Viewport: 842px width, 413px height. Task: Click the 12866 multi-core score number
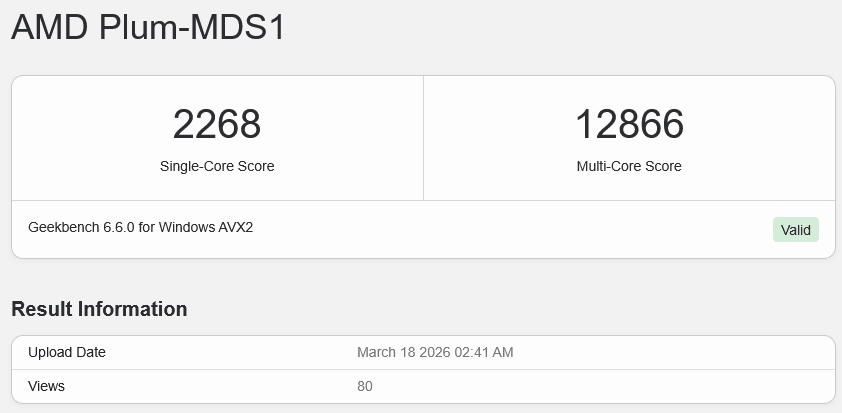pyautogui.click(x=629, y=125)
